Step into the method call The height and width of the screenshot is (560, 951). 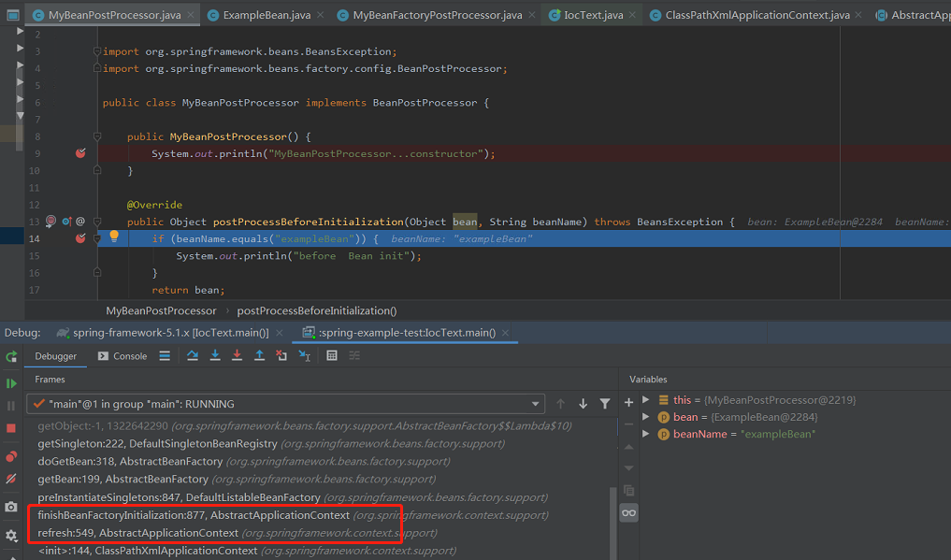click(215, 356)
